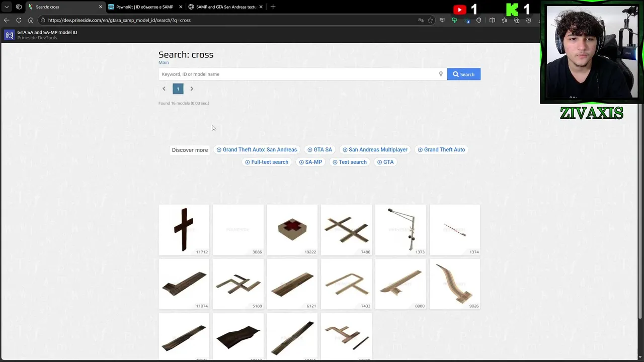This screenshot has width=644, height=362.
Task: Open red cross box model 19222
Action: coord(292,230)
